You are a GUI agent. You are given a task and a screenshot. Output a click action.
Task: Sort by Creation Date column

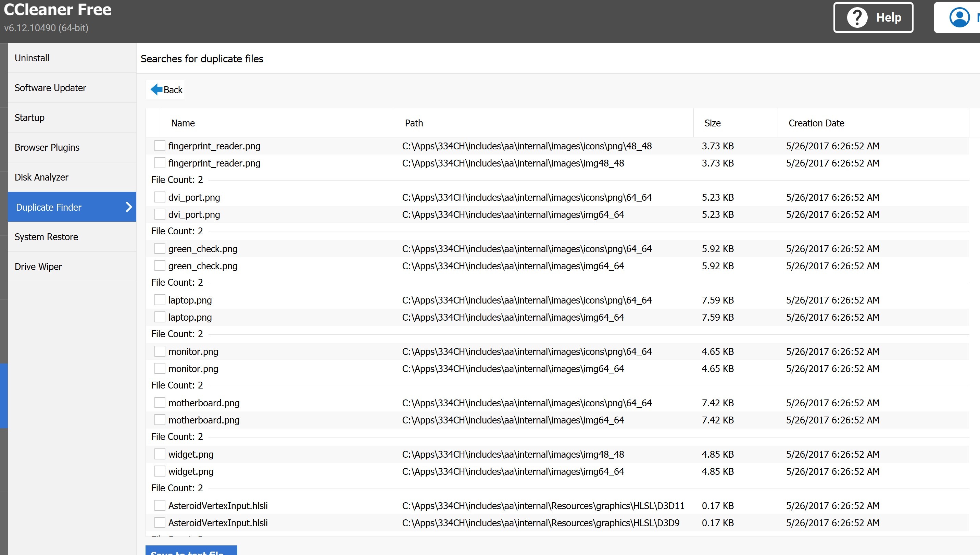pos(873,123)
